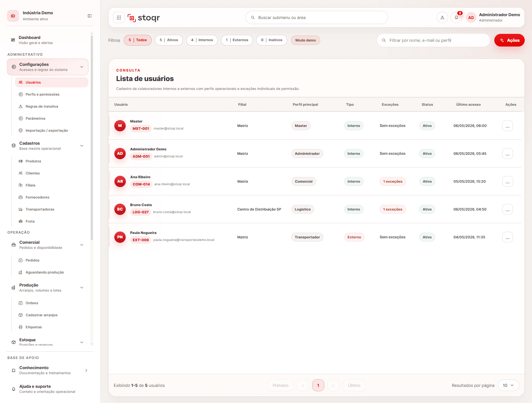Image resolution: width=532 pixels, height=403 pixels.
Task: Select the Ativos filter chip
Action: pyautogui.click(x=169, y=40)
